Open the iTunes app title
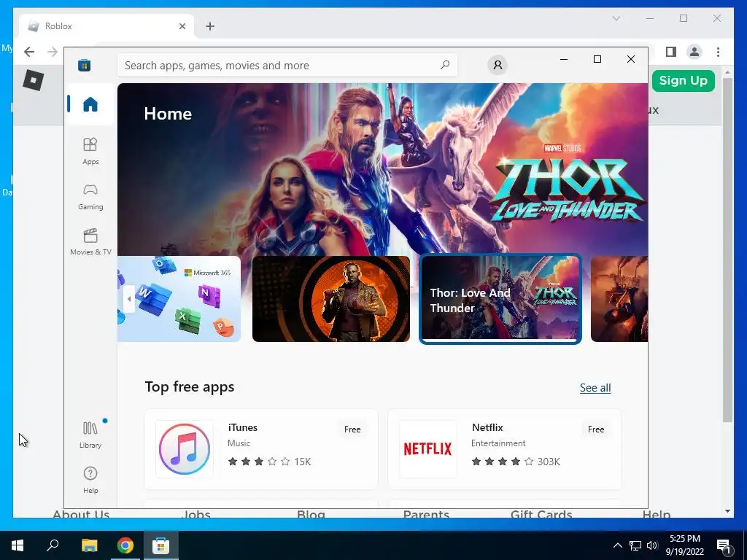The image size is (747, 560). [x=243, y=427]
